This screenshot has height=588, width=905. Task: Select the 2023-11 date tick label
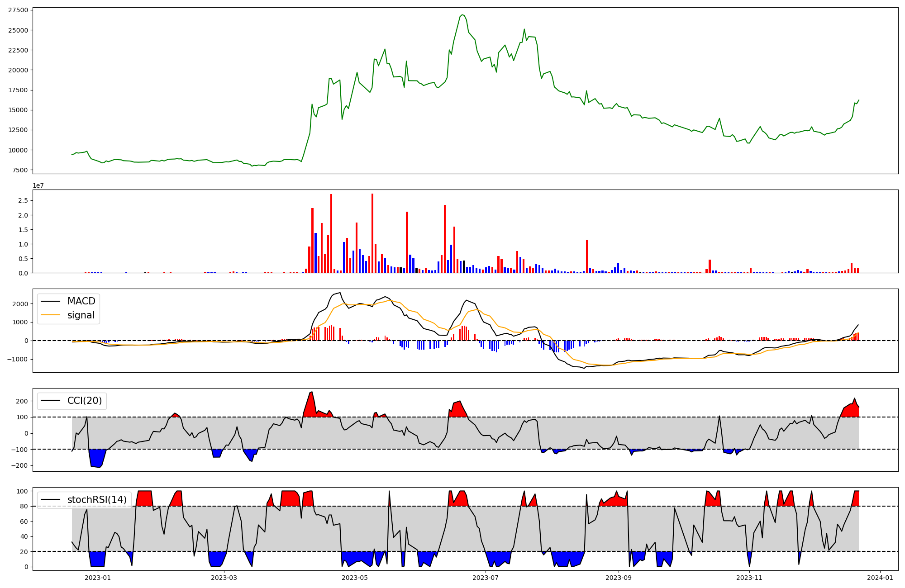[x=749, y=578]
